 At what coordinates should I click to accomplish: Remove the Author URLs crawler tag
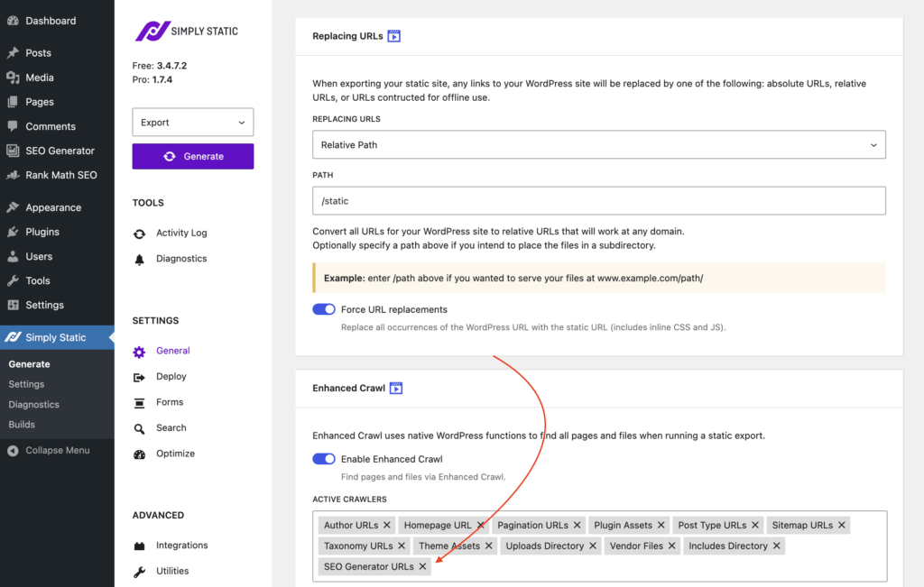pos(387,525)
